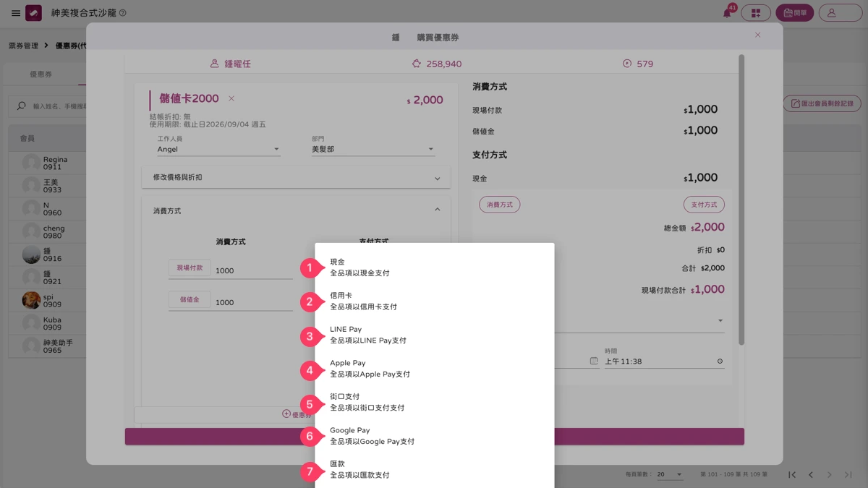Remove the 儲值卡2000 item
The height and width of the screenshot is (488, 868).
[231, 98]
